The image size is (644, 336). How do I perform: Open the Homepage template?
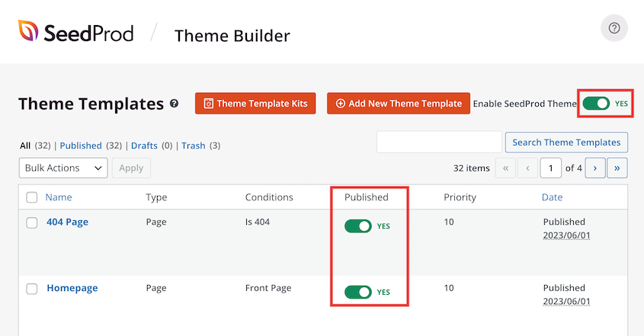(x=72, y=288)
